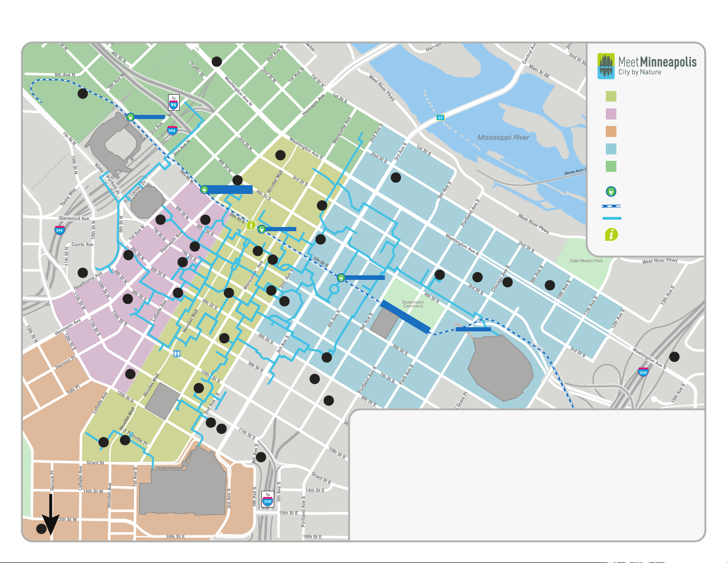This screenshot has width=728, height=563.
Task: Click the 'Gold Medal Park' label
Action: pos(587,261)
